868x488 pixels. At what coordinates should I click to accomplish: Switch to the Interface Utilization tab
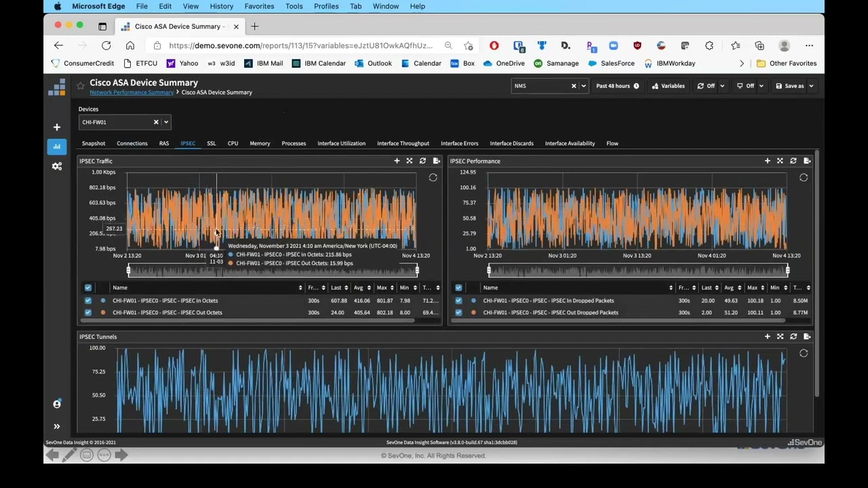[x=341, y=144]
